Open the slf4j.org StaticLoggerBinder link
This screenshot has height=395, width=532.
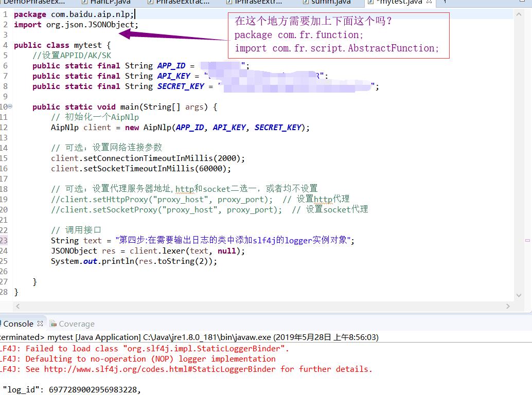pos(160,369)
